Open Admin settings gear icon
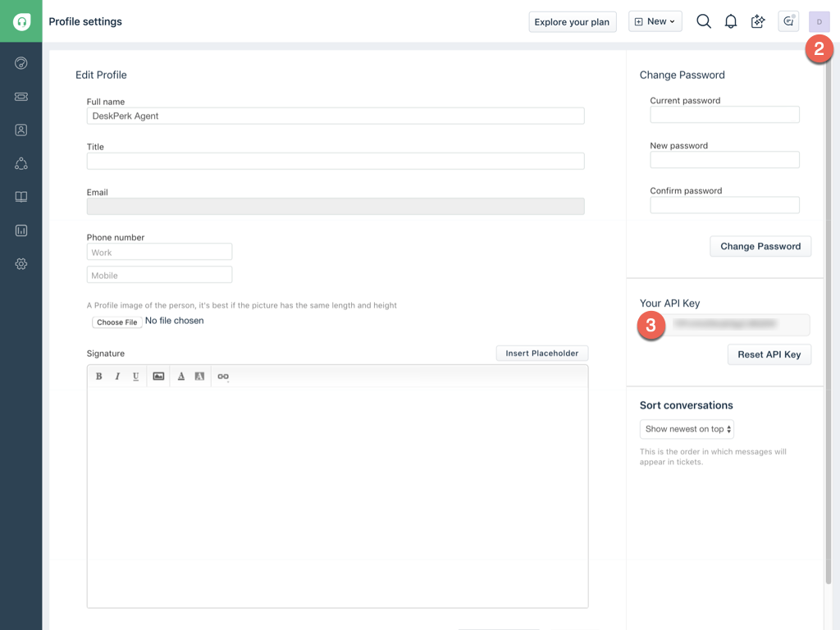Image resolution: width=840 pixels, height=630 pixels. click(x=21, y=264)
